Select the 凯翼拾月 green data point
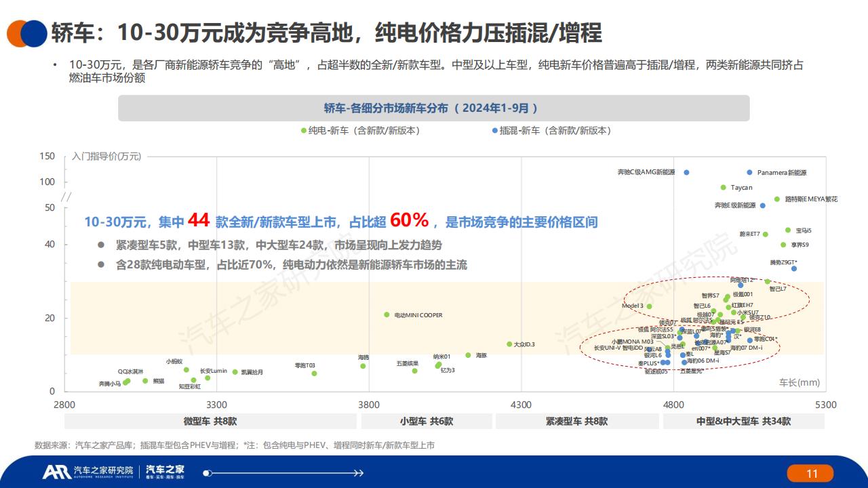 click(235, 372)
